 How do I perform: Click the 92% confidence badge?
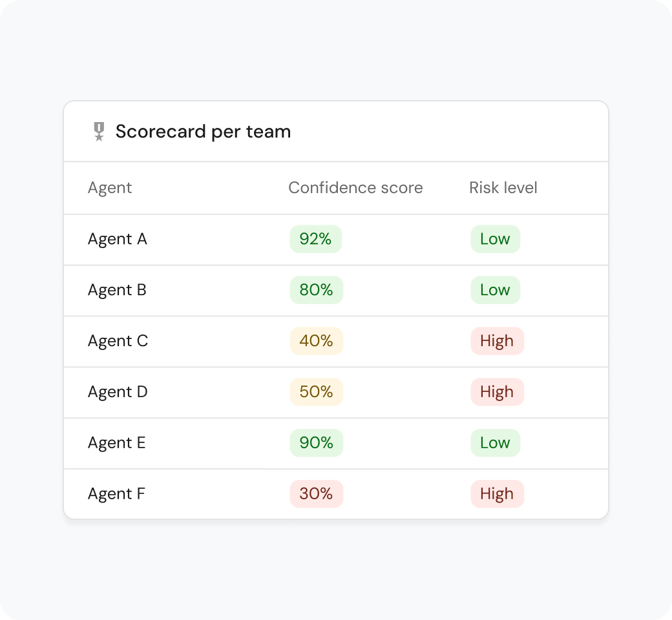pos(316,239)
